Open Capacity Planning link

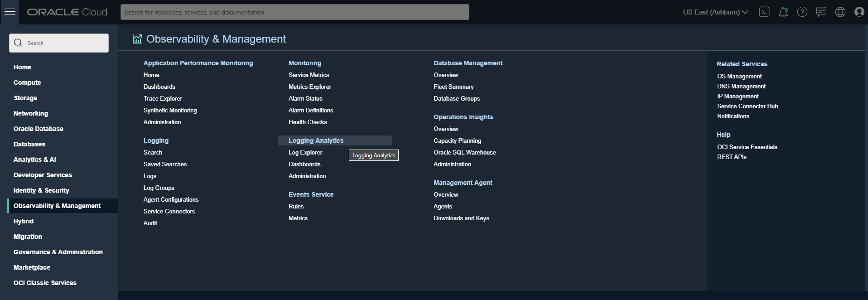click(x=458, y=140)
